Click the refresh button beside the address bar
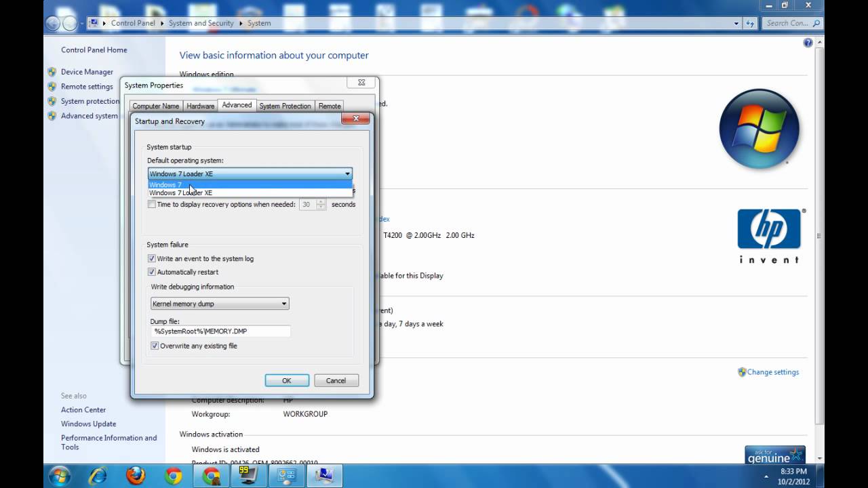 tap(750, 23)
